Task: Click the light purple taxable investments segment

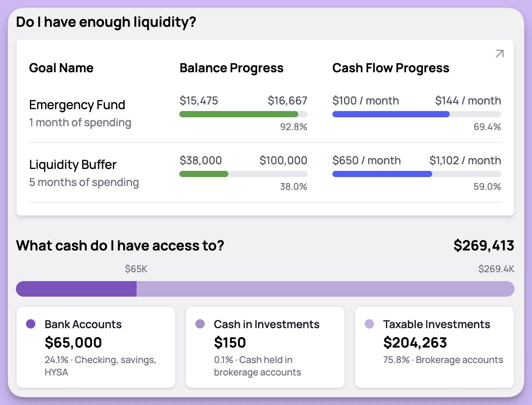Action: click(x=325, y=289)
